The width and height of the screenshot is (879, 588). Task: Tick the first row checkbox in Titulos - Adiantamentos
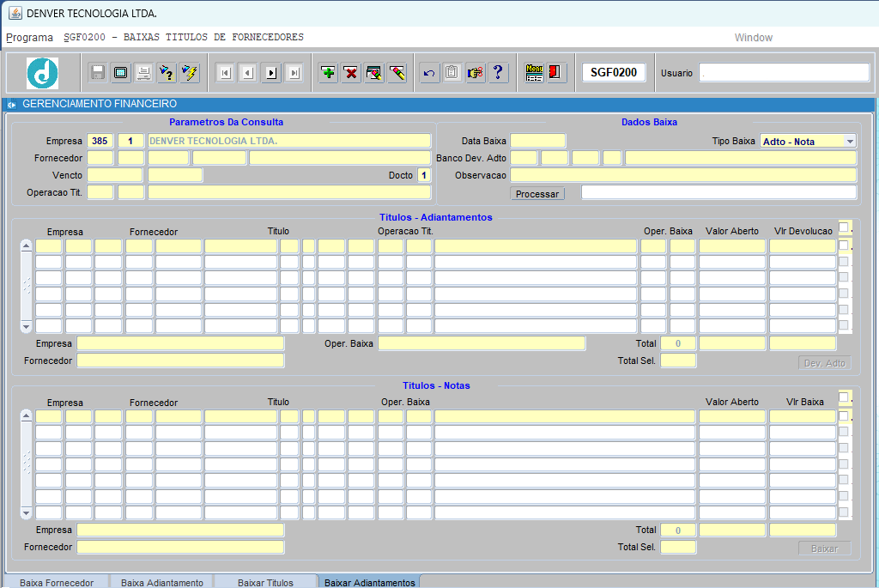click(x=844, y=246)
